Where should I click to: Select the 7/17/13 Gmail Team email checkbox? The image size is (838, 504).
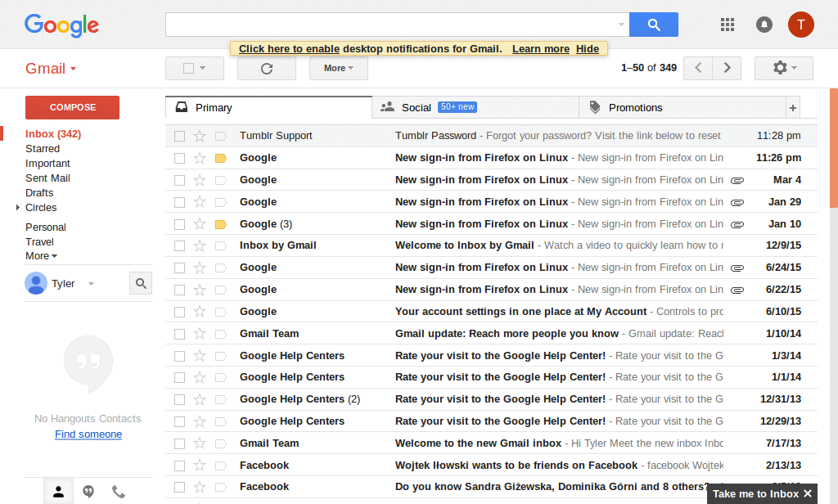pos(179,443)
